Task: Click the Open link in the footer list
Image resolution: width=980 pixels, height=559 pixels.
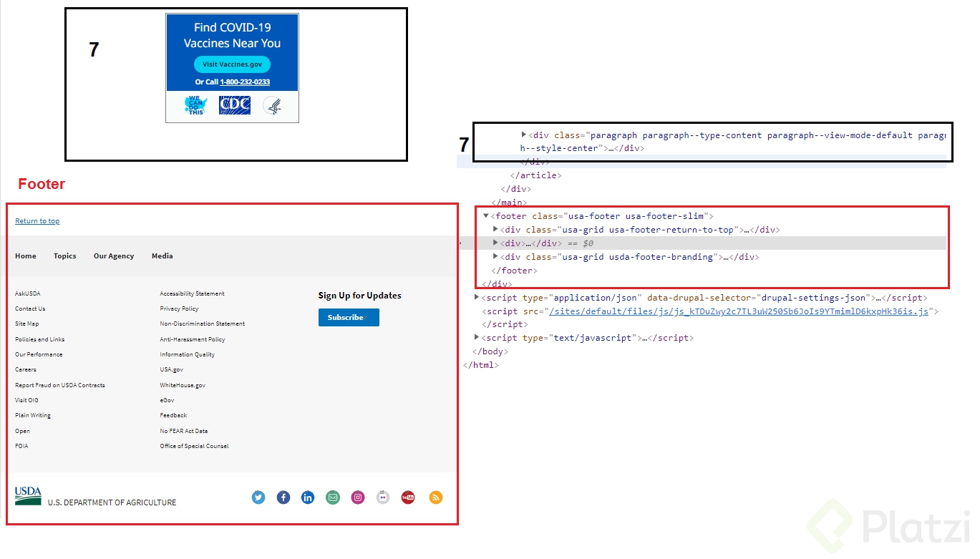Action: (23, 431)
